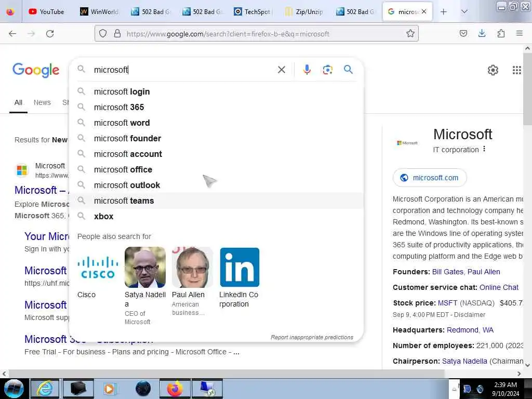Switch to the TechSpot tab

[x=252, y=12]
